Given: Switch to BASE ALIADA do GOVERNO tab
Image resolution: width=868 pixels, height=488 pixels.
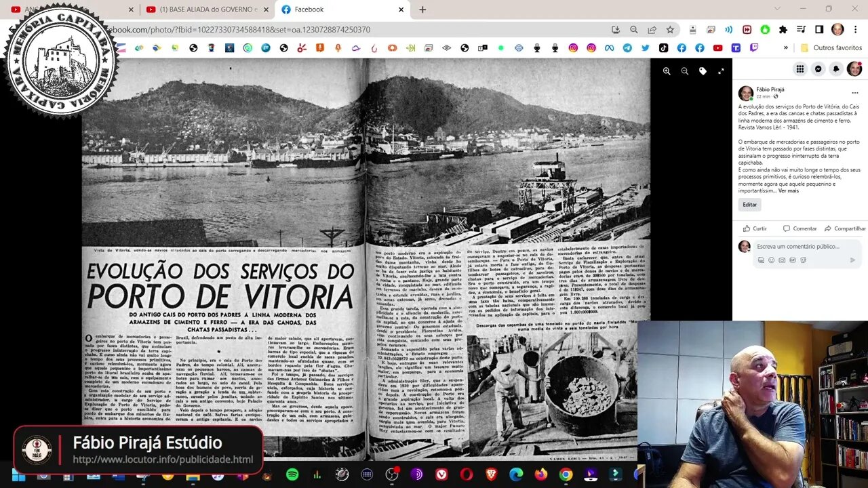Looking at the screenshot, I should point(207,9).
